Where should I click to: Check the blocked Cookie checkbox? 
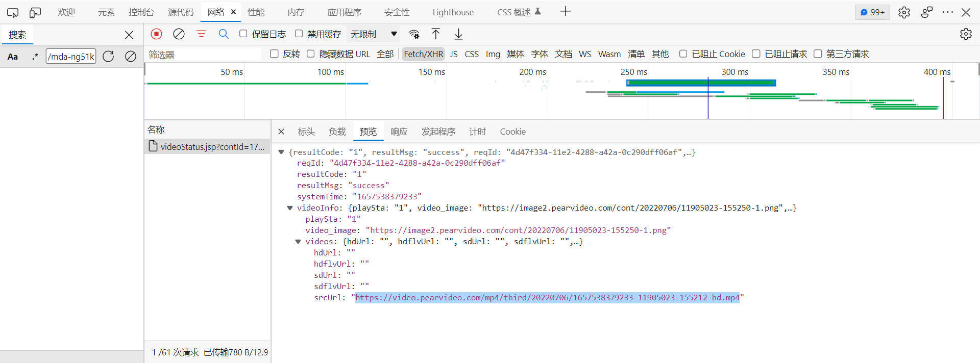point(683,54)
